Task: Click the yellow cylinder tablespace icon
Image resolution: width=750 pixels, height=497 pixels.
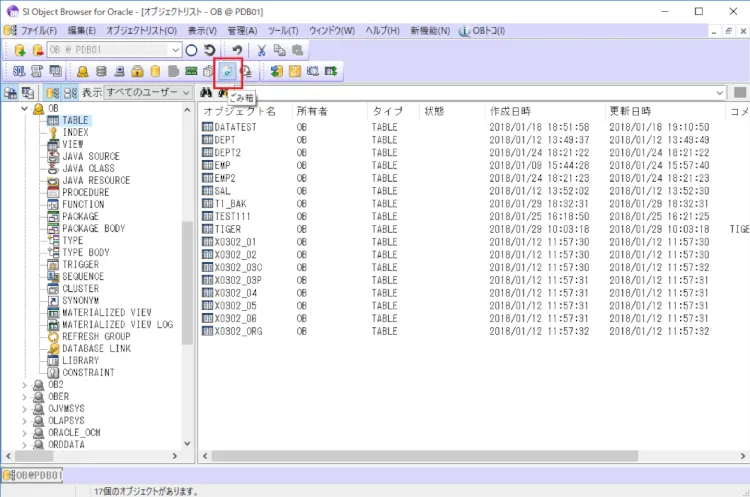Action: (155, 71)
